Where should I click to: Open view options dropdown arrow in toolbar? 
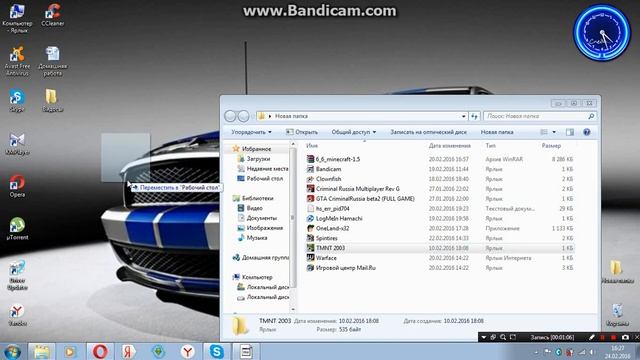[554, 132]
